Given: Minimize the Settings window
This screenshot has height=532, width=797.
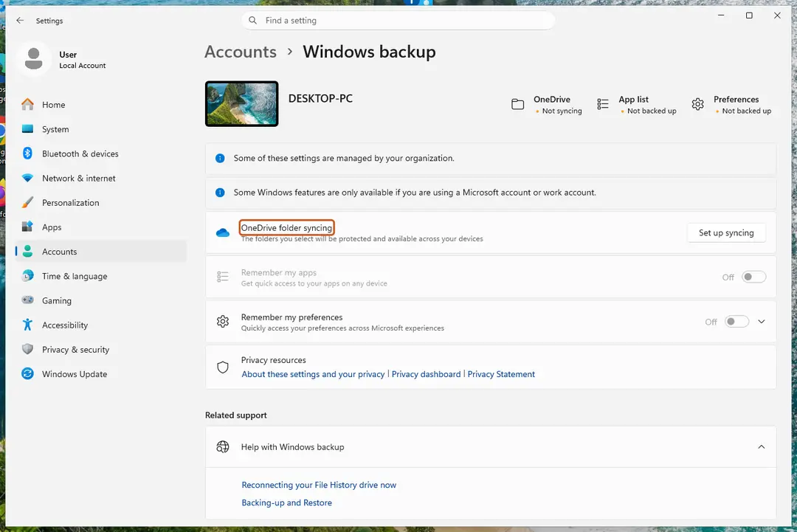Looking at the screenshot, I should click(721, 15).
